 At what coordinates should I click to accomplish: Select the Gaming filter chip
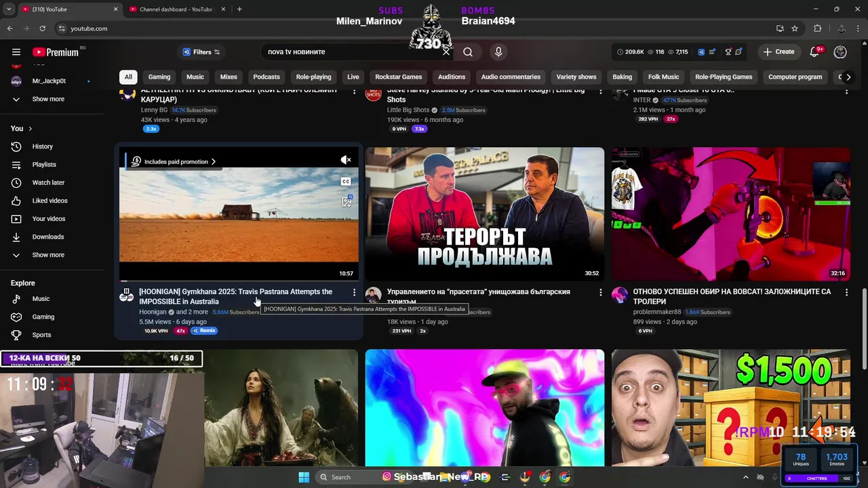pyautogui.click(x=159, y=77)
